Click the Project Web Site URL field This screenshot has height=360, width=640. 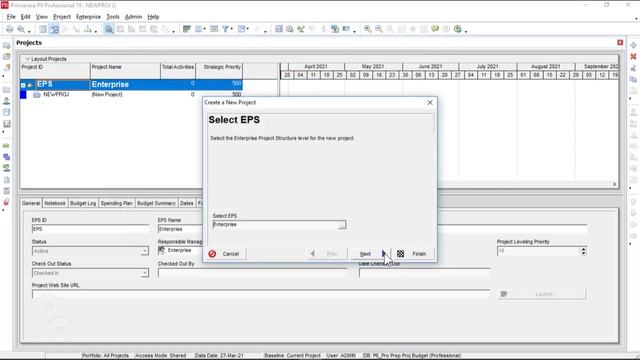[x=261, y=294]
